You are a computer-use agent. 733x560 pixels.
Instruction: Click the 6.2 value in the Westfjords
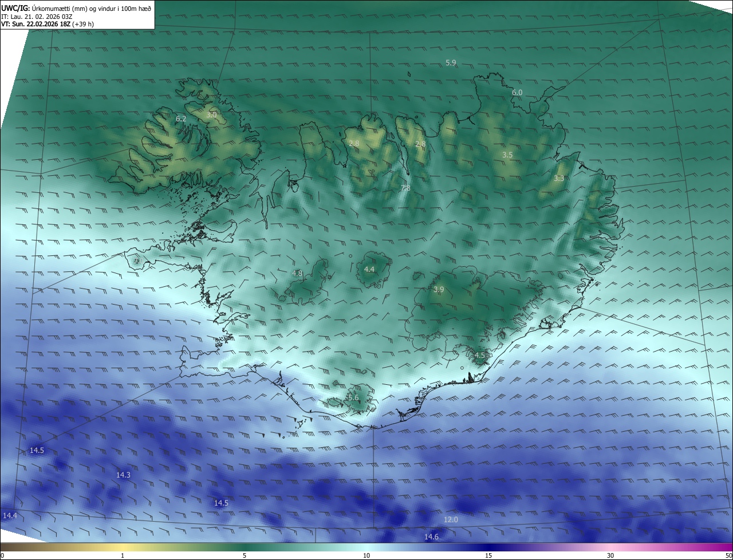pyautogui.click(x=181, y=119)
